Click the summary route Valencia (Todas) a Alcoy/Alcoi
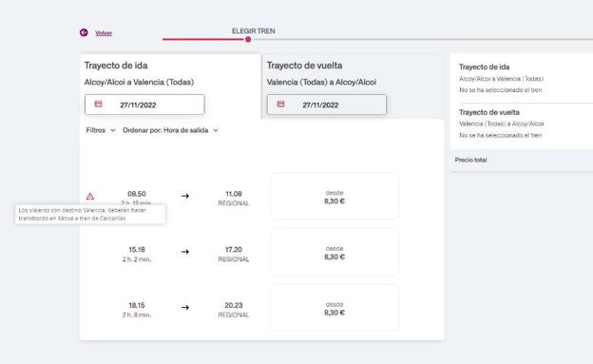This screenshot has height=364, width=593. coord(501,124)
